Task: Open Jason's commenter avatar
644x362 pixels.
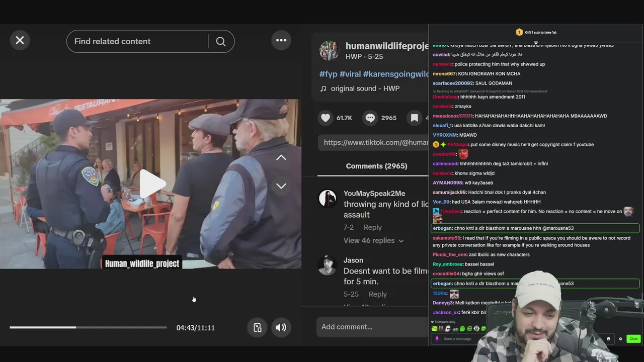Action: (328, 265)
